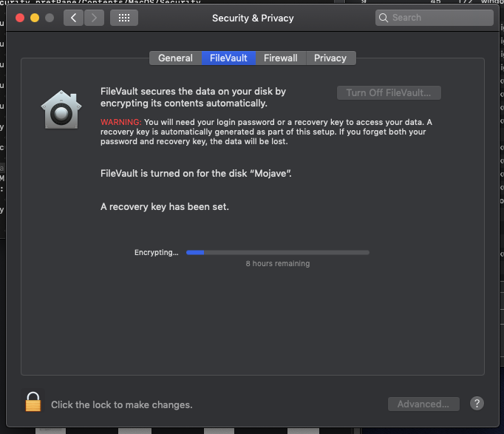Click the red WARNING label
The width and height of the screenshot is (504, 434).
pos(121,122)
